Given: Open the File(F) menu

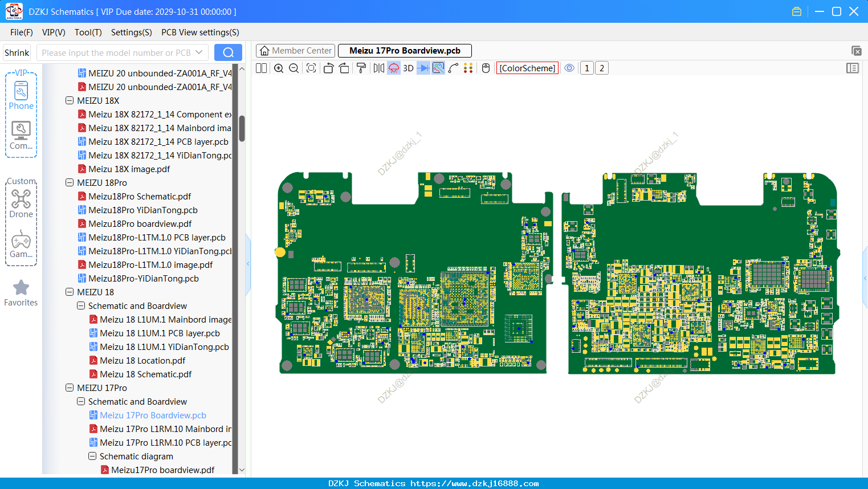Looking at the screenshot, I should point(22,32).
